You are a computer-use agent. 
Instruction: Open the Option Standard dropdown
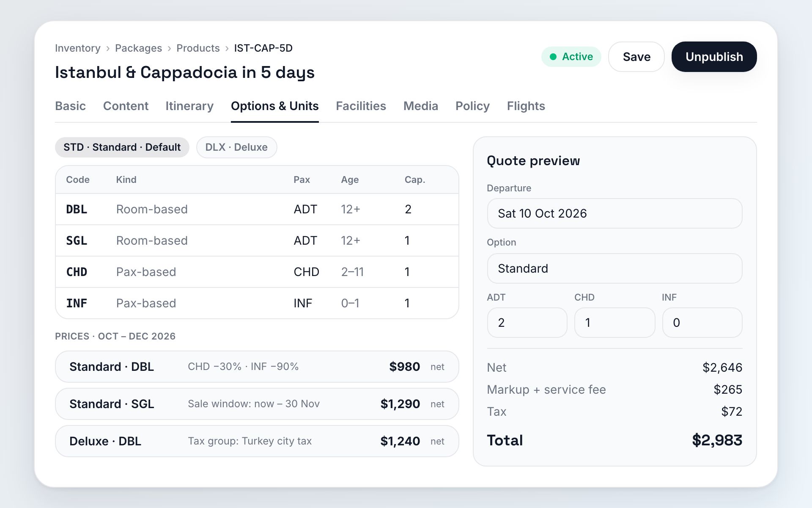pyautogui.click(x=614, y=268)
